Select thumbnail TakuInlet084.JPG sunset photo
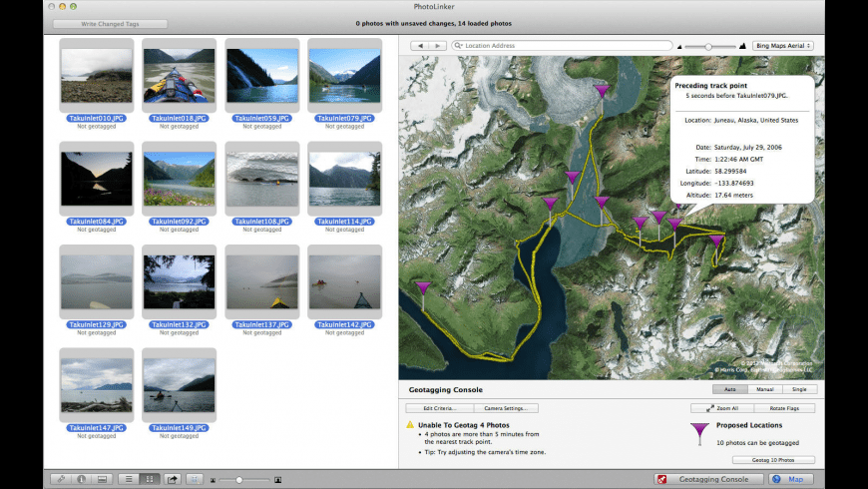This screenshot has width=868, height=489. point(97,179)
